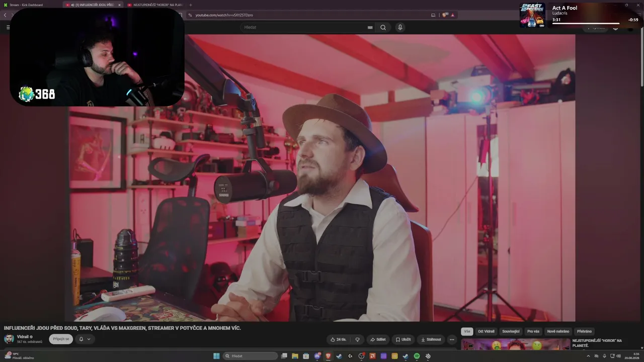Select the "Vše" filter chip
This screenshot has width=644, height=362.
pos(467,331)
